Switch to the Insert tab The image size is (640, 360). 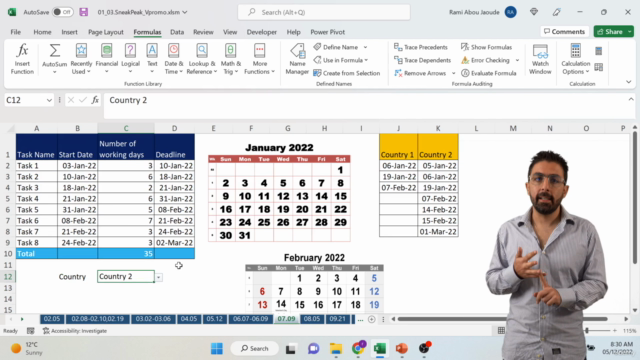tap(69, 32)
